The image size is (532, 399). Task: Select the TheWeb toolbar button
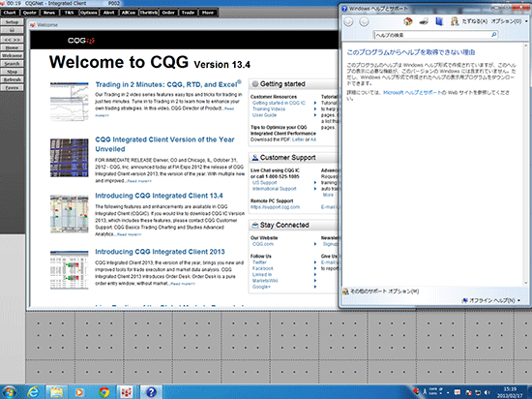click(x=149, y=13)
